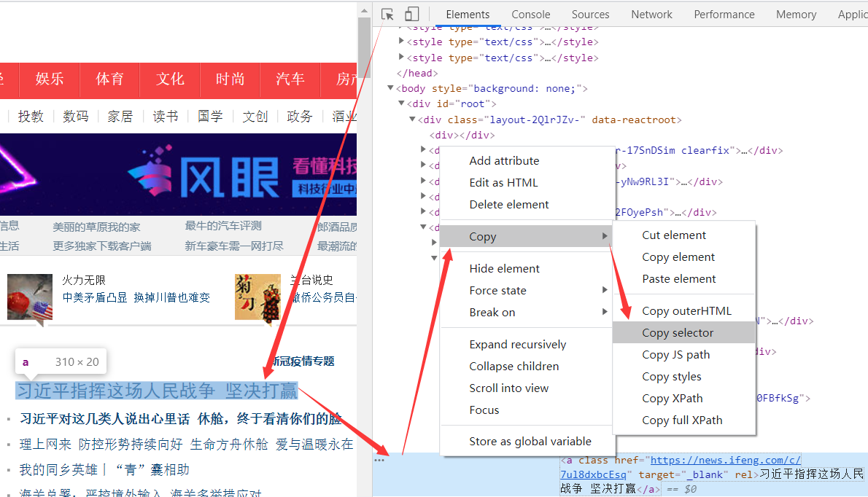Click the 火力无限 article thumbnail

coord(30,297)
